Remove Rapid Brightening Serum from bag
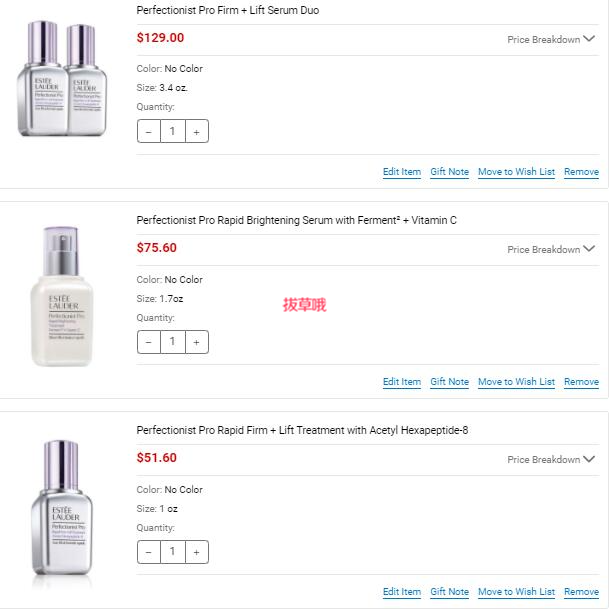Screen dimensions: 609x609 click(581, 382)
